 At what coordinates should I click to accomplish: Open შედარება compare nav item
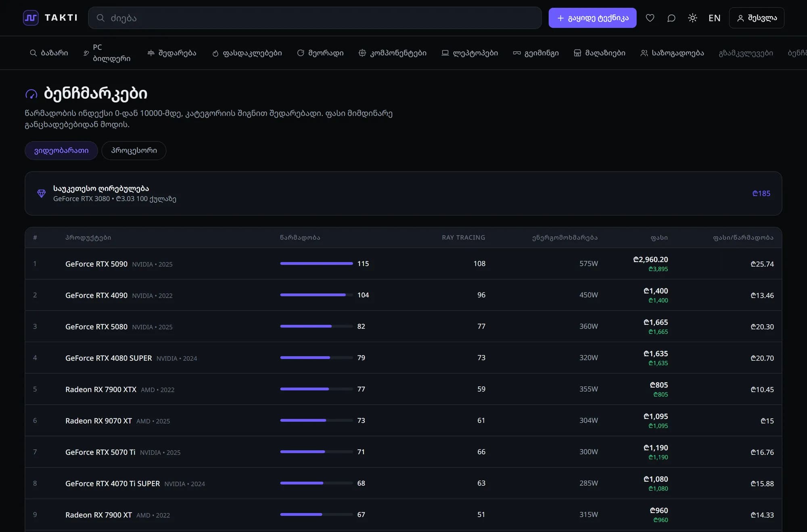point(172,53)
